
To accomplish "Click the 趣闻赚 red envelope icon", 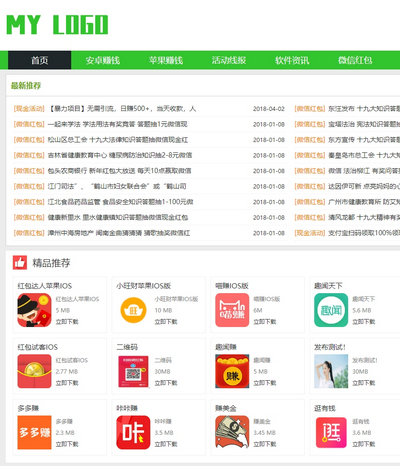I will 232,371.
